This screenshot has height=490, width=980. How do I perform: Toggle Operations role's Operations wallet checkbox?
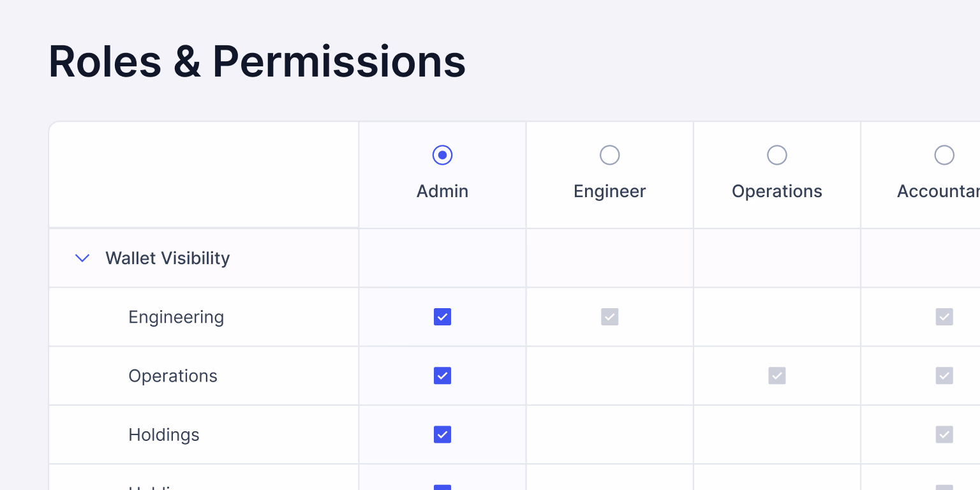pyautogui.click(x=776, y=376)
